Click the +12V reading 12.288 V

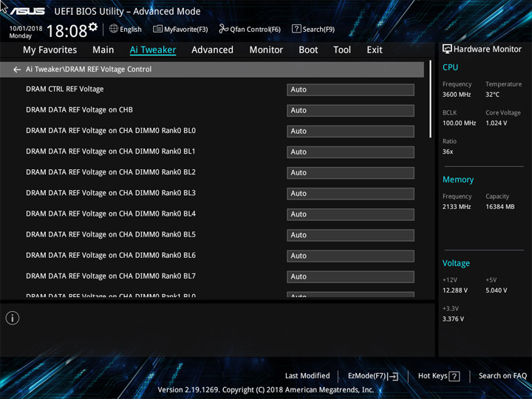click(x=455, y=290)
